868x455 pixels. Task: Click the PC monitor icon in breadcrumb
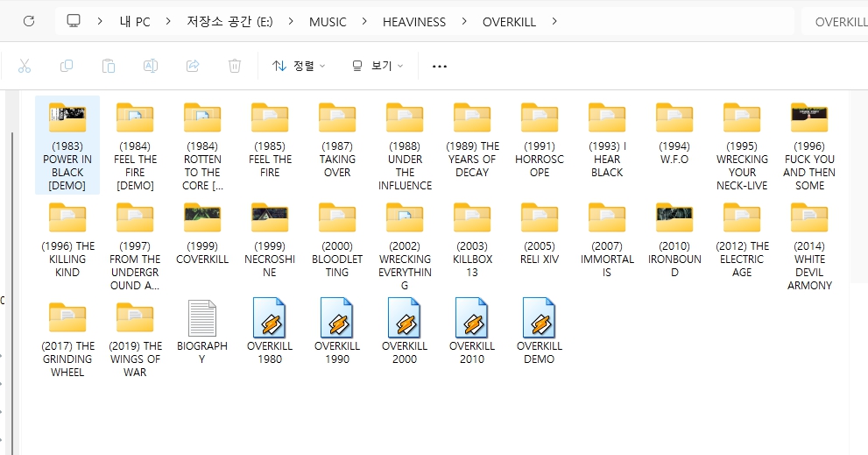pos(73,21)
